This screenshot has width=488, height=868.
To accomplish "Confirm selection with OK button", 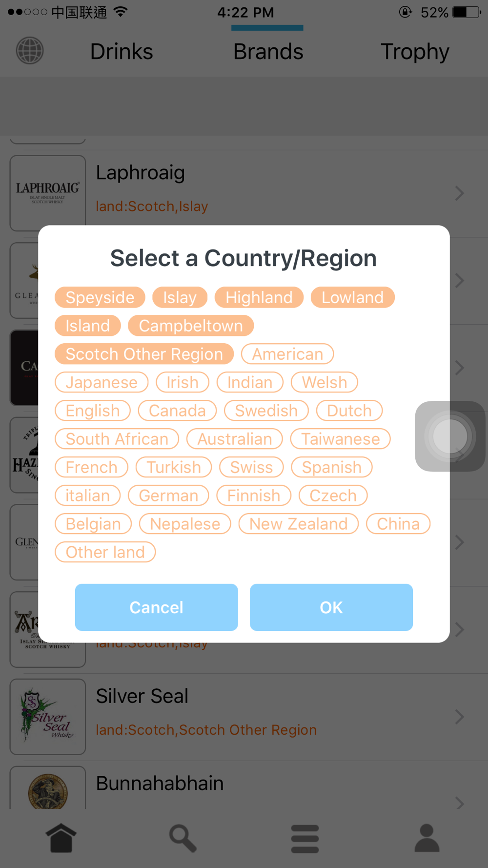I will (331, 607).
